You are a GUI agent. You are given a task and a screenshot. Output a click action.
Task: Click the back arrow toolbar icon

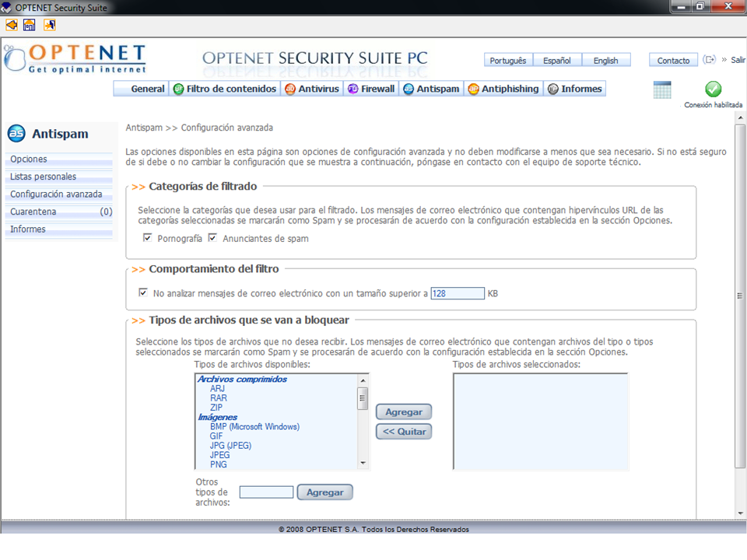(11, 25)
